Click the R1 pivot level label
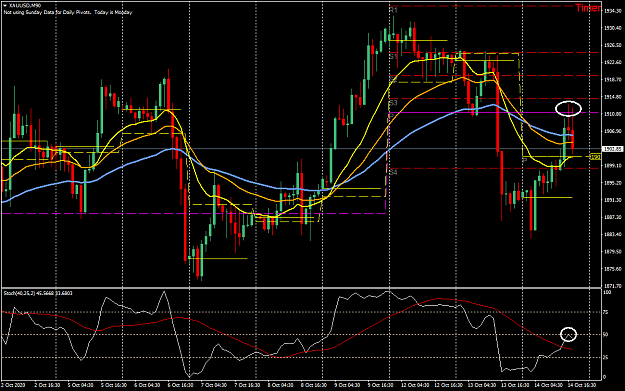 tap(393, 11)
